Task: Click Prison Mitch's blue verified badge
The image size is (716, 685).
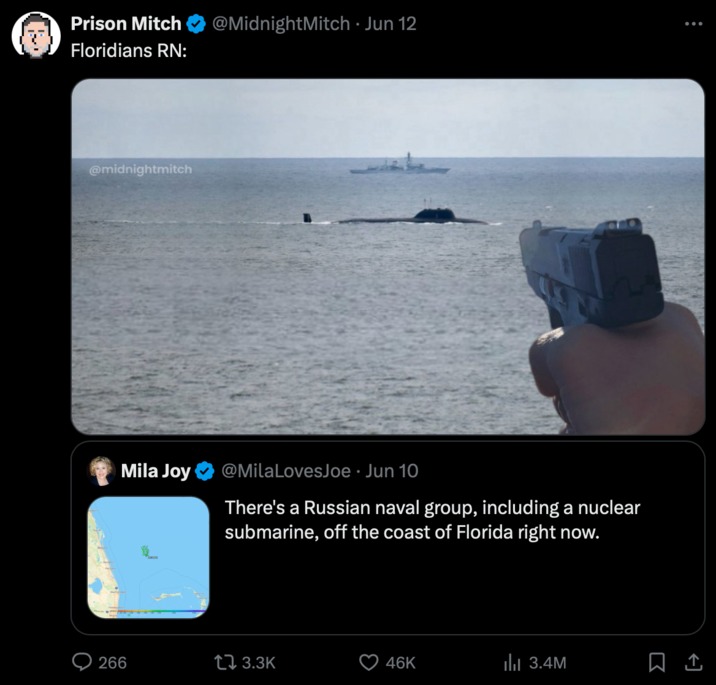Action: coord(196,24)
